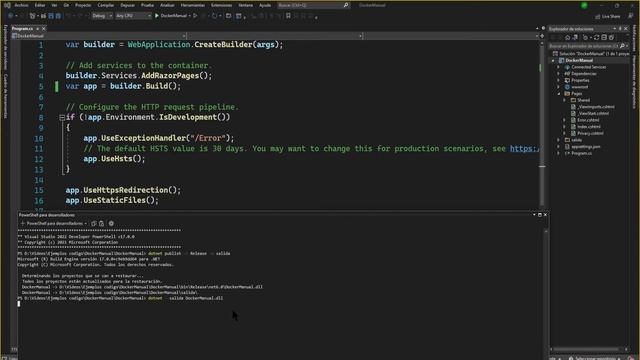Click the bookmark toolbar icon
Viewport: 640px width, 360px height.
click(x=288, y=16)
